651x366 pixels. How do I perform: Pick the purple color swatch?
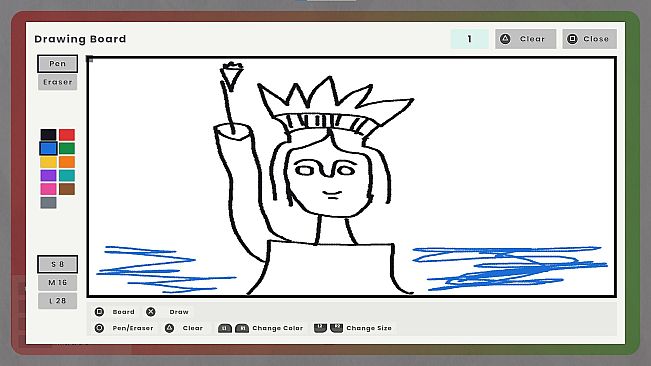pos(48,176)
